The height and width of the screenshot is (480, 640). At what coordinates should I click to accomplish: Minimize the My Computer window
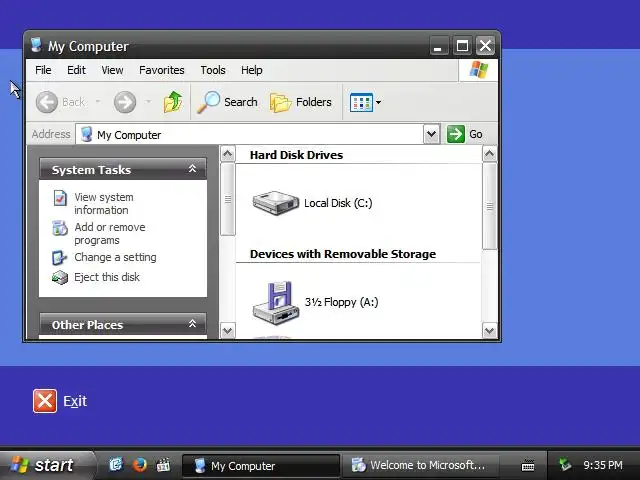[x=439, y=46]
